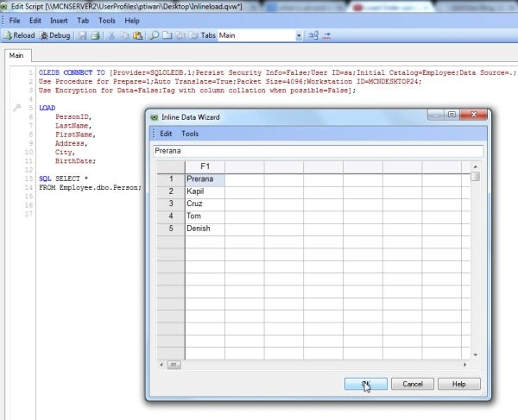The image size is (518, 420).
Task: Click the wizard wand icon beside line 5
Action: pos(16,107)
